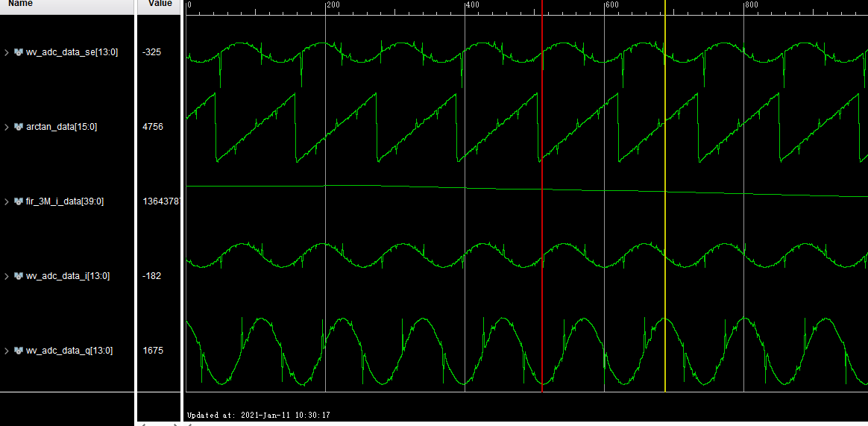Viewport: 868px width, 426px height.
Task: Click the 200 tick on the time ruler
Action: click(333, 4)
